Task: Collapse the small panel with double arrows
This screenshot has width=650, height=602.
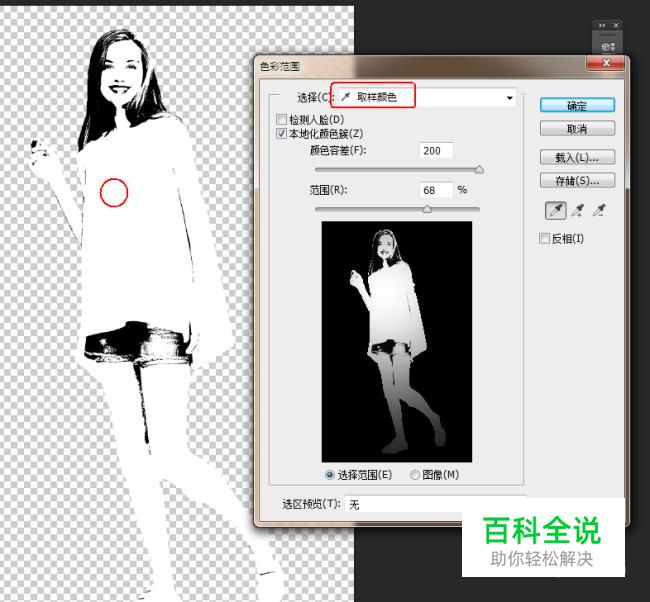Action: 602,25
